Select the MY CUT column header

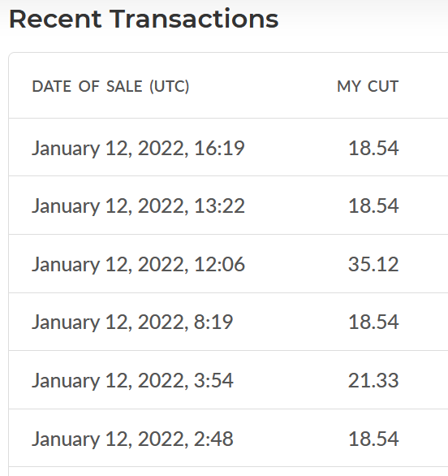click(x=368, y=87)
